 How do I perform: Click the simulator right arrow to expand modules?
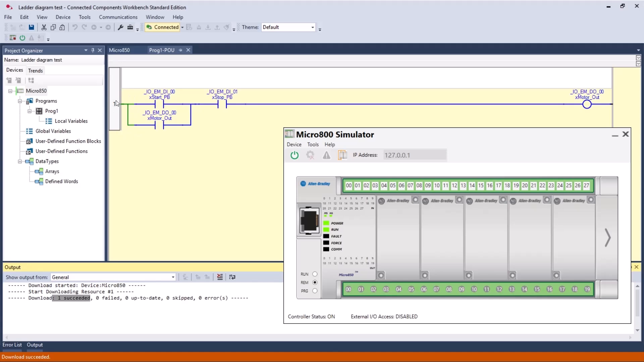pyautogui.click(x=607, y=238)
